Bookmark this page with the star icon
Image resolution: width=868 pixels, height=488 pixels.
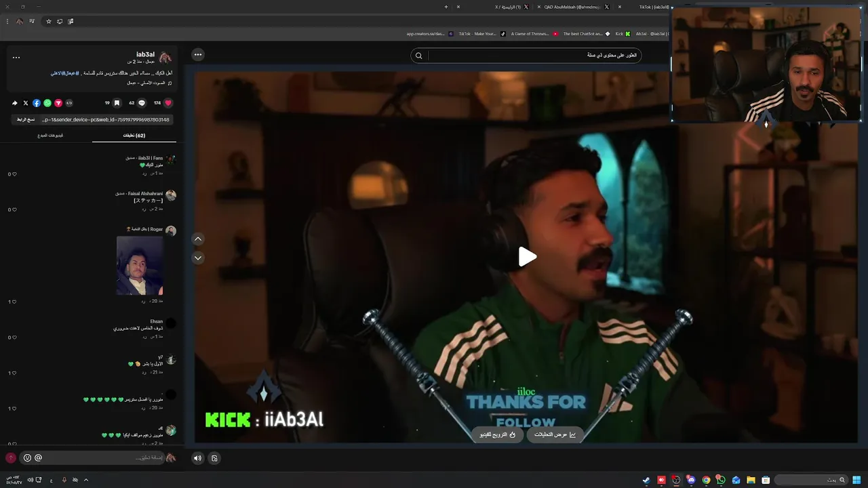(x=49, y=21)
